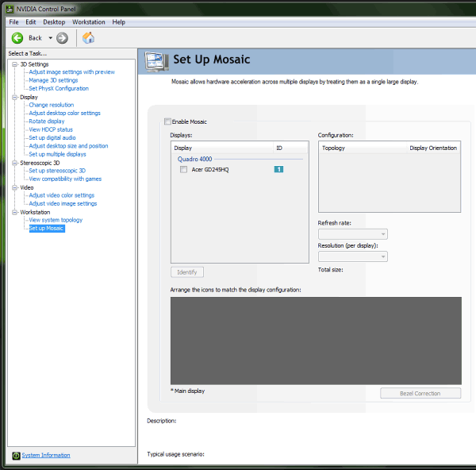The image size is (476, 470).
Task: Open Set up digital audio
Action: [x=52, y=137]
